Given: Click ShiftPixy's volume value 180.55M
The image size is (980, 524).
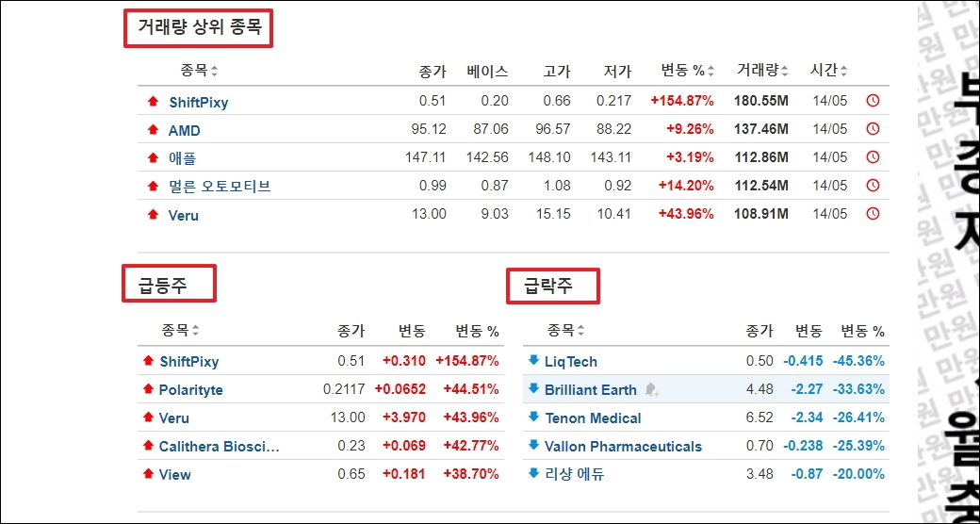Looking at the screenshot, I should pos(760,101).
